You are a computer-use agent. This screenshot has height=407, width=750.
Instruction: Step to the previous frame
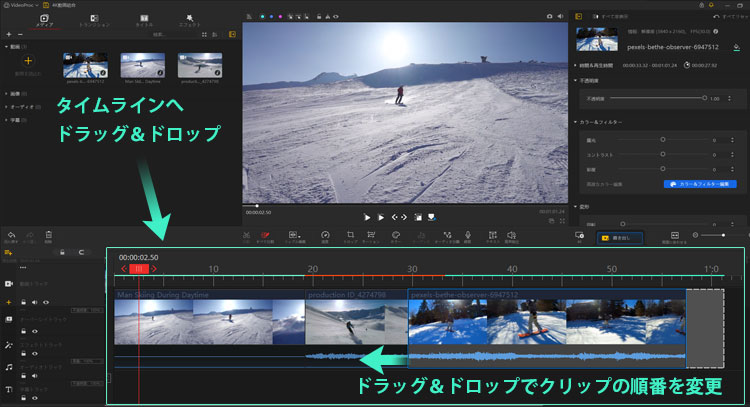click(395, 217)
